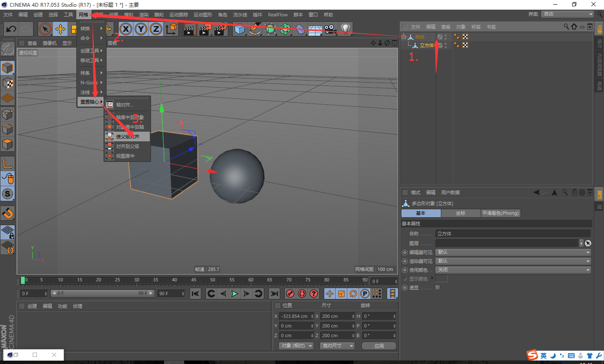
Task: Click the 应用 button
Action: (379, 346)
